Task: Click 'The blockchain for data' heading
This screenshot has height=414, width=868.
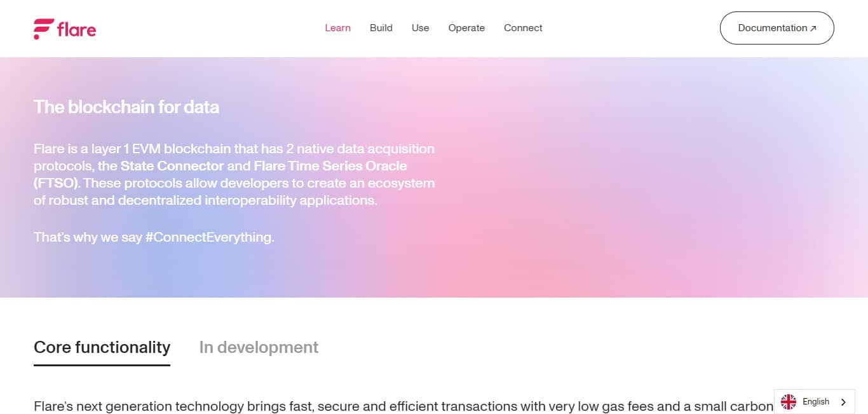Action: (126, 107)
